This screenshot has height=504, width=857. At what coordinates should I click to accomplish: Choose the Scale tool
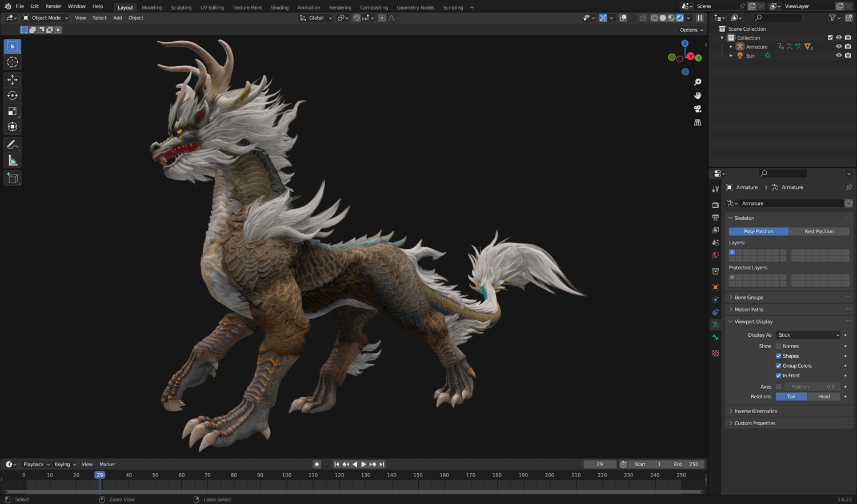pos(12,111)
